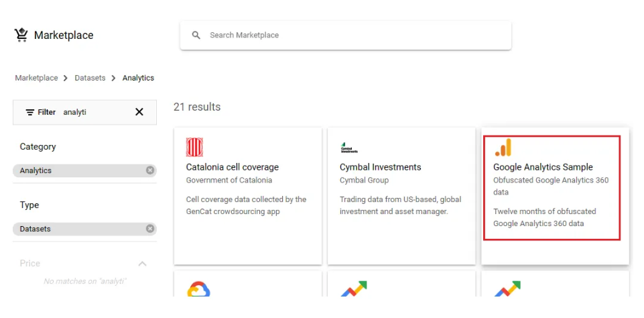This screenshot has width=644, height=318.
Task: Open the Google Analytics Sample title
Action: [543, 167]
